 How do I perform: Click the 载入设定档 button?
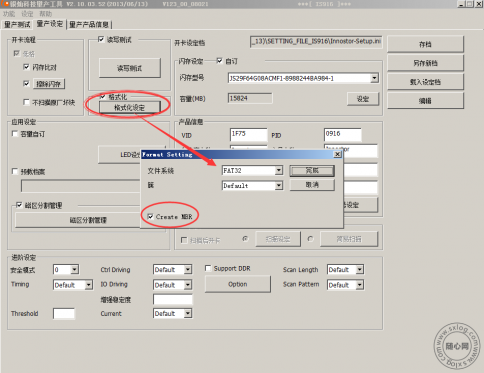pos(425,82)
